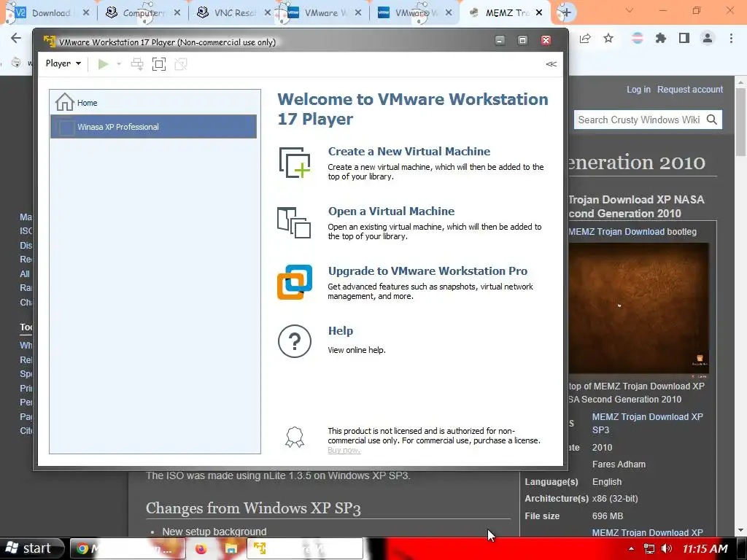
Task: Click the Help question mark icon
Action: pos(295,341)
